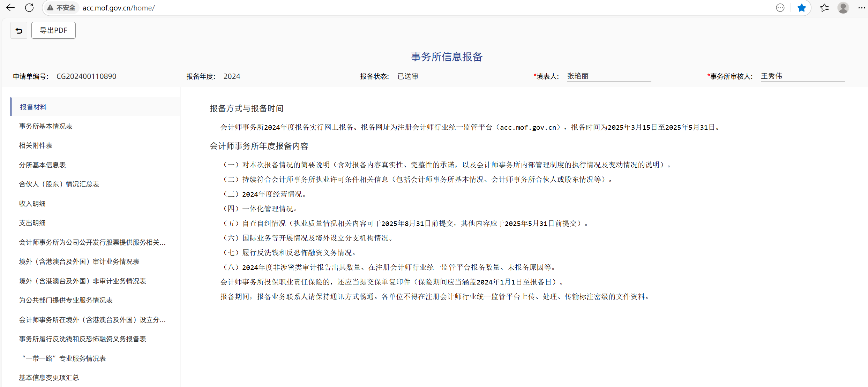Open browser settings ellipsis menu
Screen dimensions: 868x387
(861, 8)
